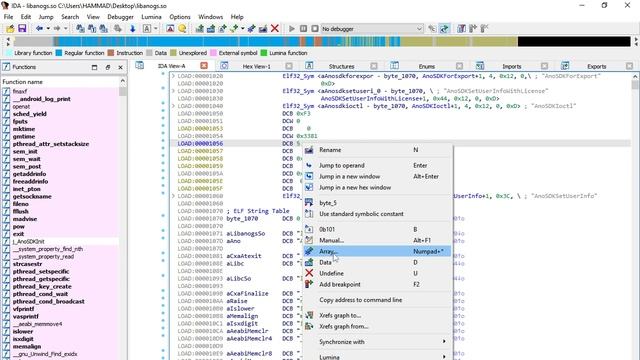
Task: Click the highlighted green arrow icon right of the debugger box
Action: (444, 29)
